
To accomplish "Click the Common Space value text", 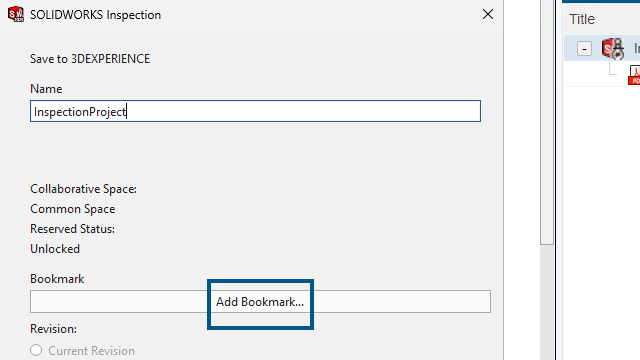I will pos(73,209).
